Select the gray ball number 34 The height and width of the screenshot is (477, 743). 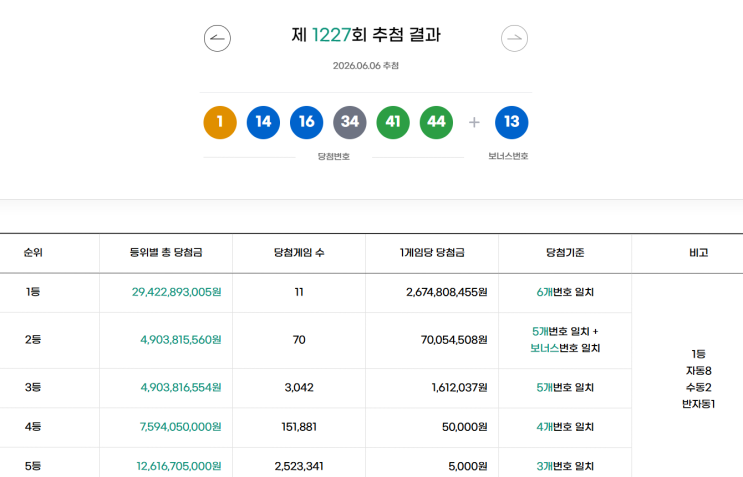pyautogui.click(x=350, y=122)
